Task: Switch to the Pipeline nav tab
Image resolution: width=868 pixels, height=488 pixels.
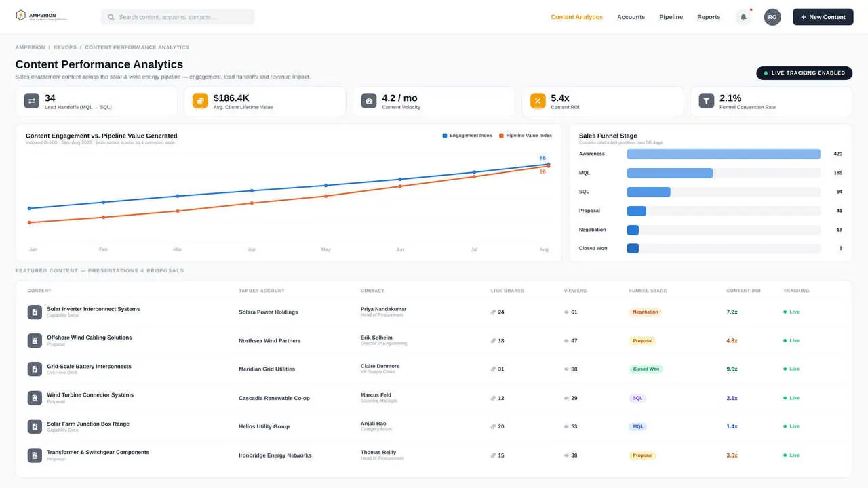Action: tap(671, 17)
